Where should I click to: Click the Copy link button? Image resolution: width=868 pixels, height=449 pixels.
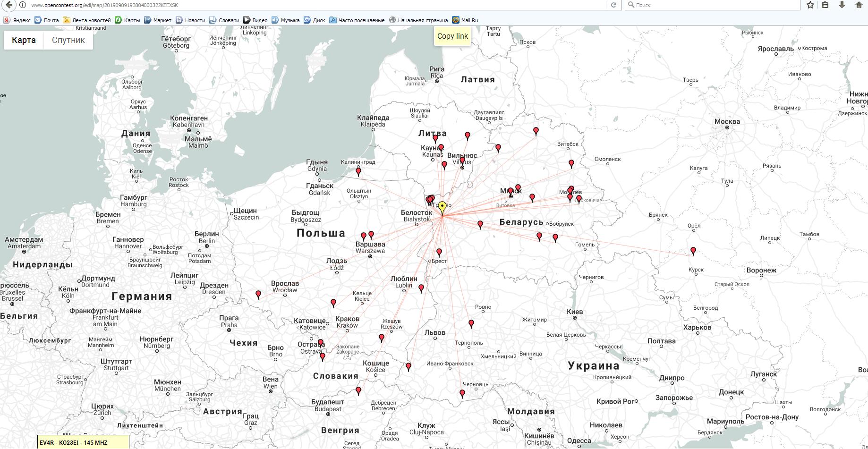click(x=452, y=36)
